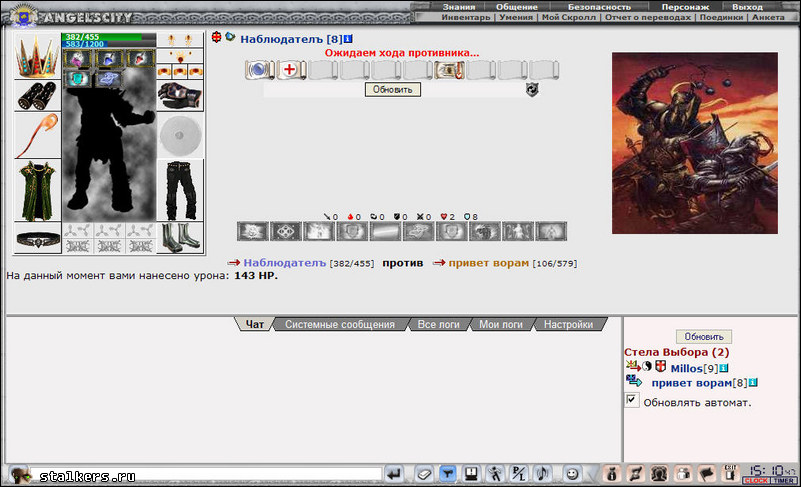Click the eraser clear chat icon
801x487 pixels.
click(x=423, y=475)
